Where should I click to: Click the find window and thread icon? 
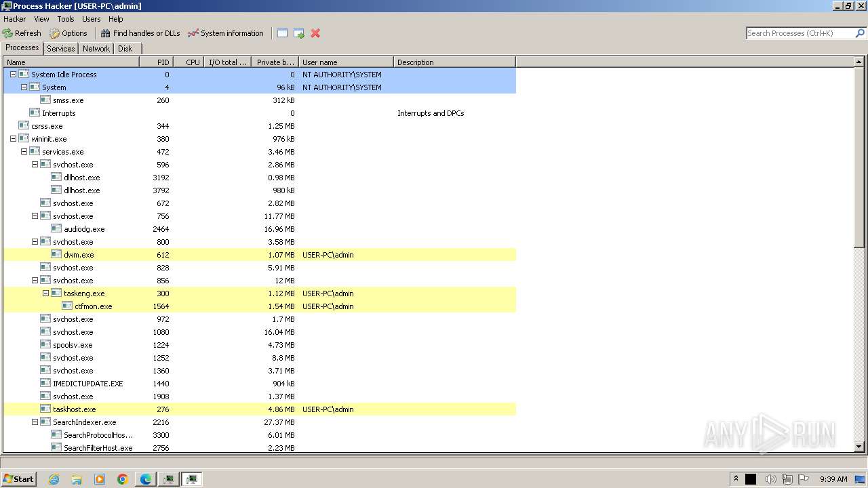tap(299, 33)
